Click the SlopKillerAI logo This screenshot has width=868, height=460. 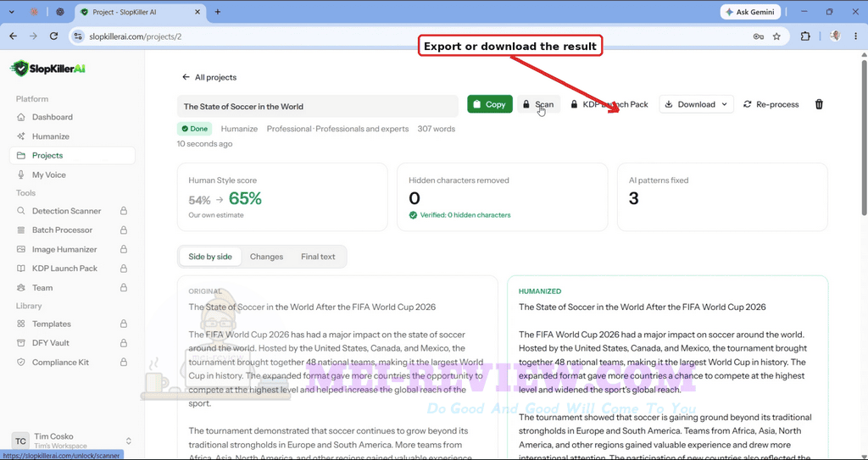tap(48, 69)
